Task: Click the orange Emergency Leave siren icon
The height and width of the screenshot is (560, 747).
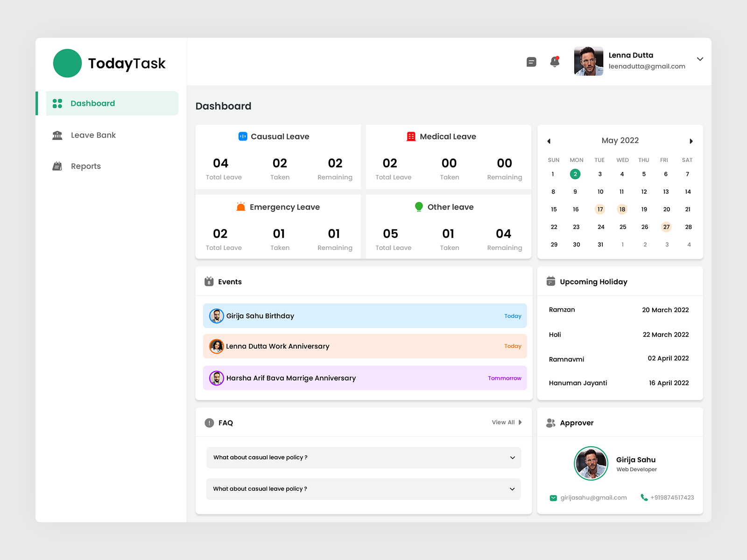Action: tap(241, 207)
